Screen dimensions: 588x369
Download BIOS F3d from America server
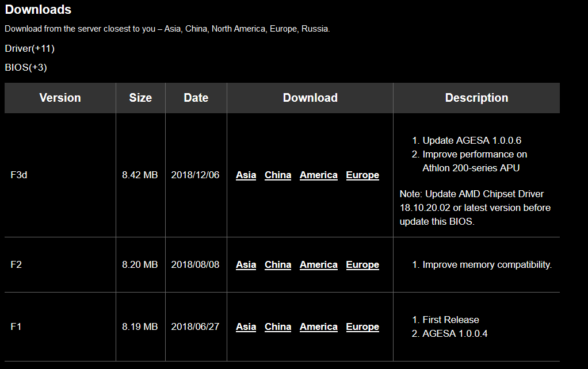click(319, 175)
